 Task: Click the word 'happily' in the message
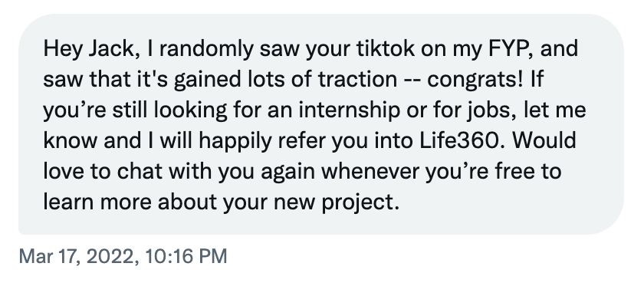tap(235, 141)
